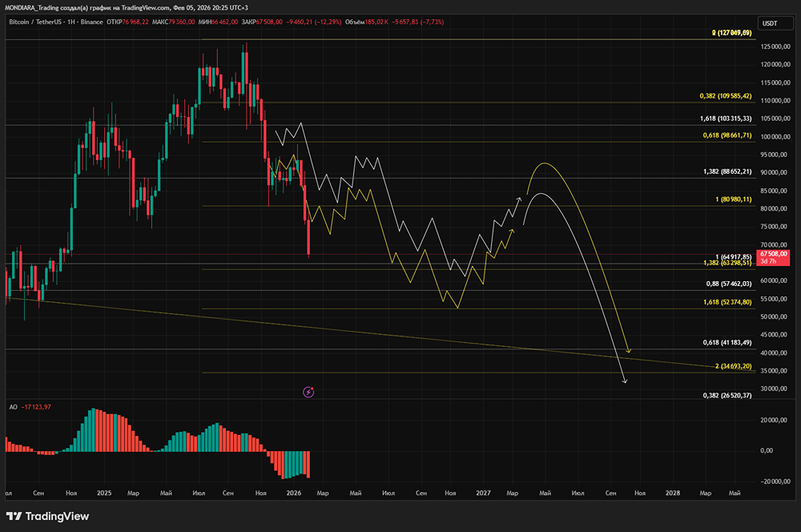Click the 2026 label on the time axis
This screenshot has height=532, width=801.
tap(294, 494)
